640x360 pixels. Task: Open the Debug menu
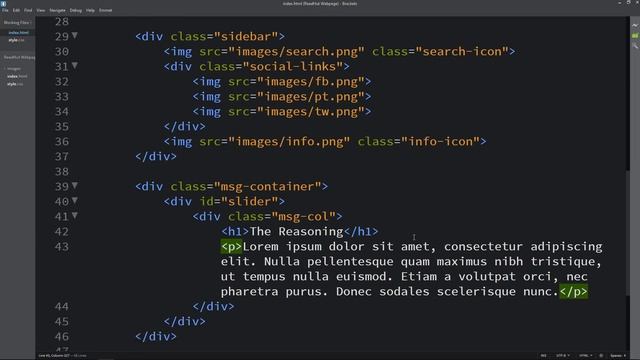pyautogui.click(x=76, y=10)
